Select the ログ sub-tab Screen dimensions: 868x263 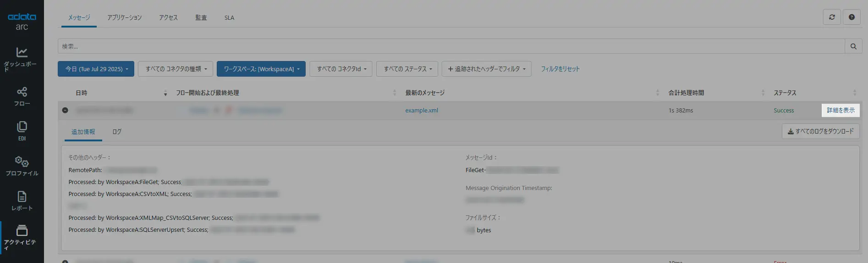117,132
